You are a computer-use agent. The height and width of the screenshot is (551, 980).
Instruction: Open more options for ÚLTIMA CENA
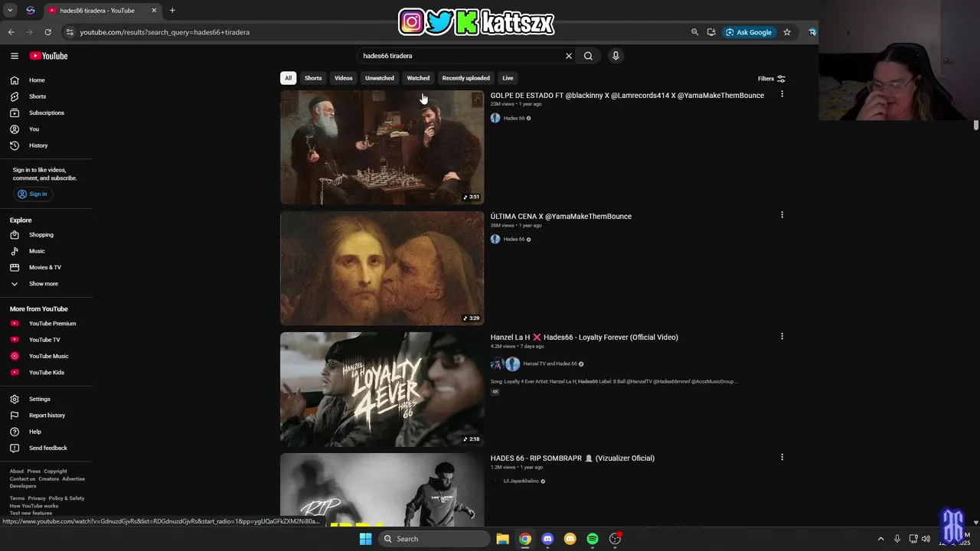[x=782, y=215]
